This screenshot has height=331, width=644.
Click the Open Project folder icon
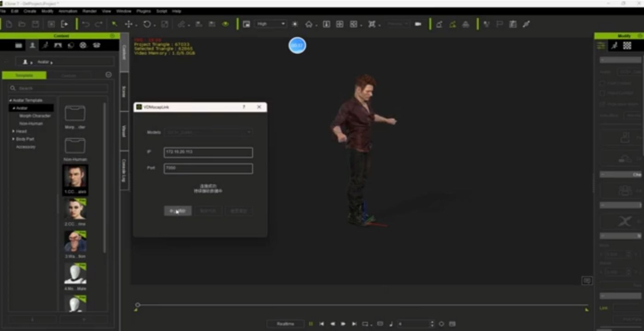click(22, 24)
